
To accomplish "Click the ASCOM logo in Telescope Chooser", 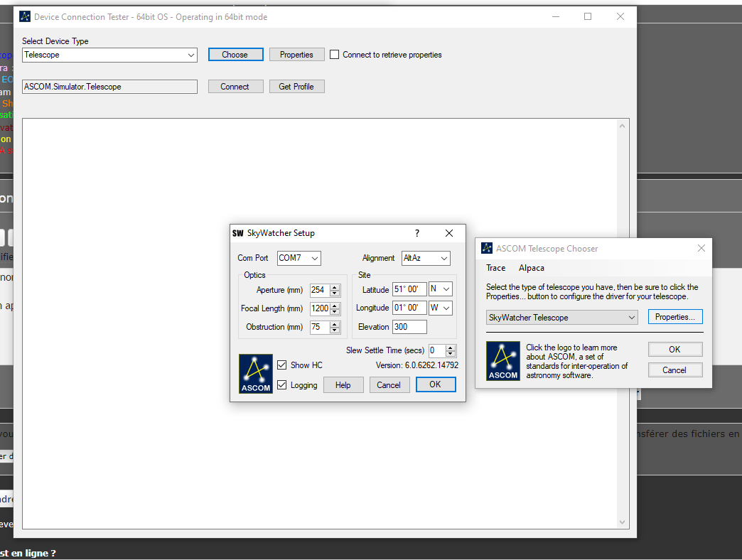I will pyautogui.click(x=503, y=361).
